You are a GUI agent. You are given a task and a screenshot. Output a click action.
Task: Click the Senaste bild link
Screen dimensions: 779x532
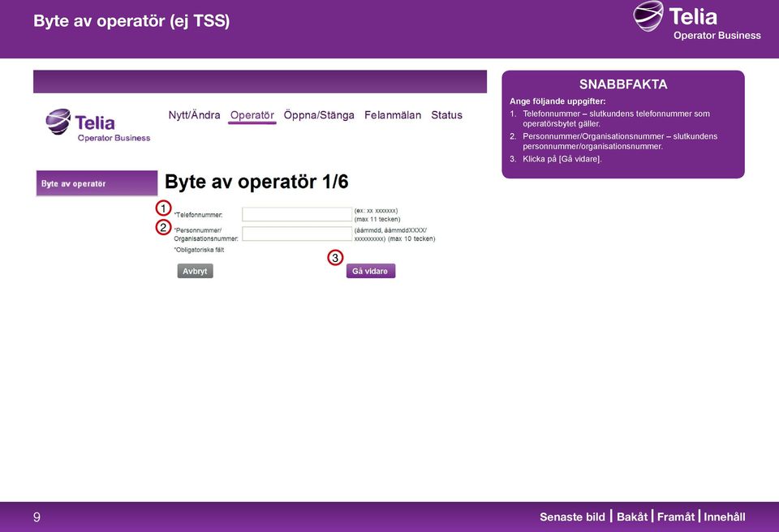coord(572,517)
